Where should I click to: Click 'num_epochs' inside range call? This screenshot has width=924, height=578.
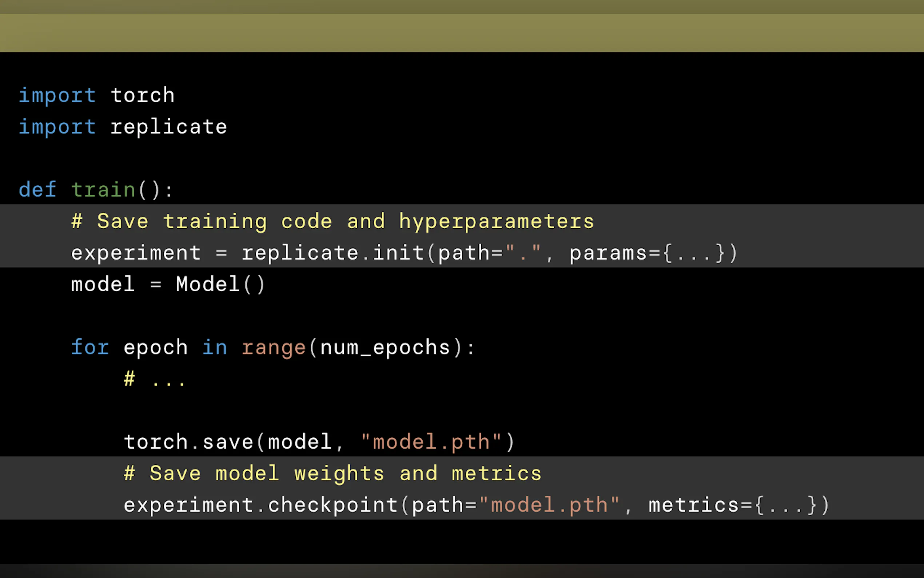[x=385, y=348]
